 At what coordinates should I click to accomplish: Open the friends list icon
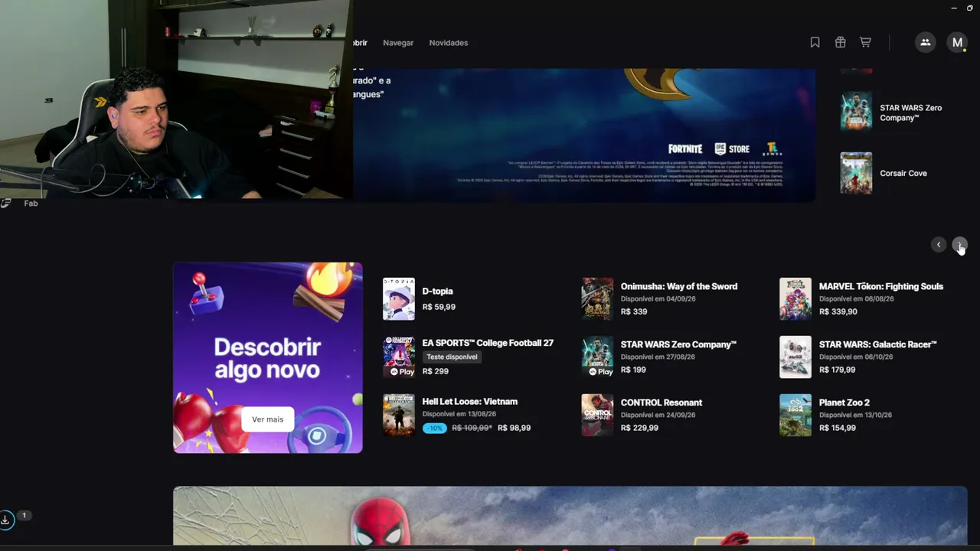click(x=925, y=43)
